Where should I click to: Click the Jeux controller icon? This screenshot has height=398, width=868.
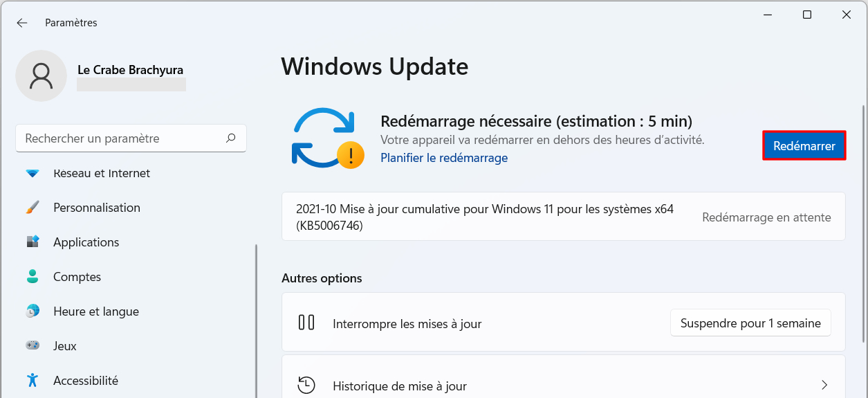33,345
